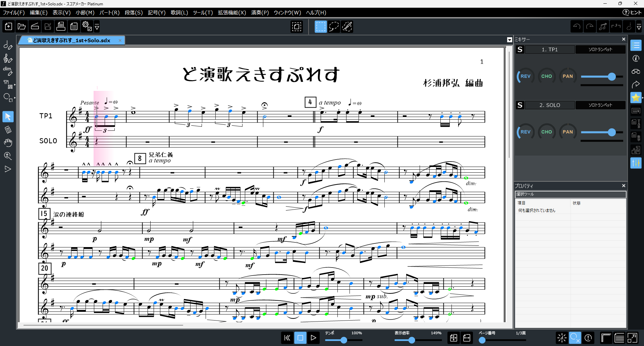Click the print icon in toolbar
The width and height of the screenshot is (644, 346).
[61, 26]
